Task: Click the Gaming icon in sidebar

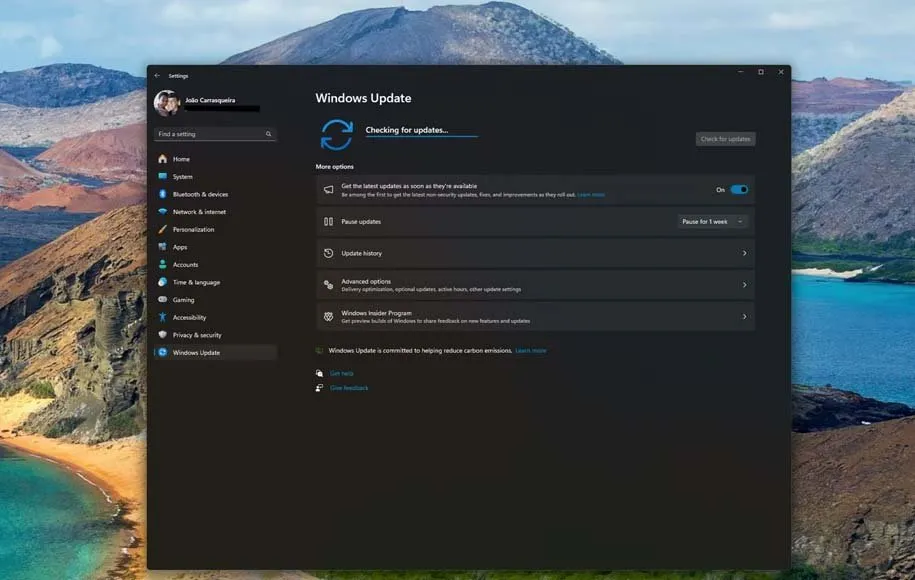Action: pyautogui.click(x=162, y=300)
